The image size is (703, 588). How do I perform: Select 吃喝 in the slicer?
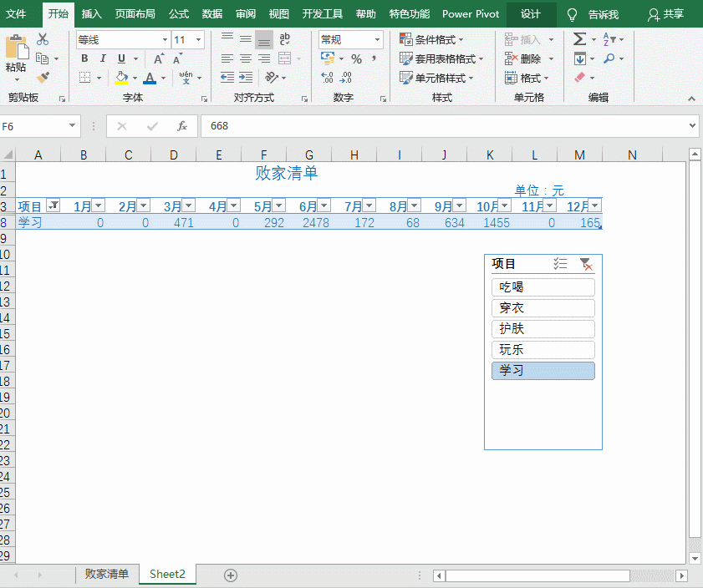pyautogui.click(x=543, y=287)
